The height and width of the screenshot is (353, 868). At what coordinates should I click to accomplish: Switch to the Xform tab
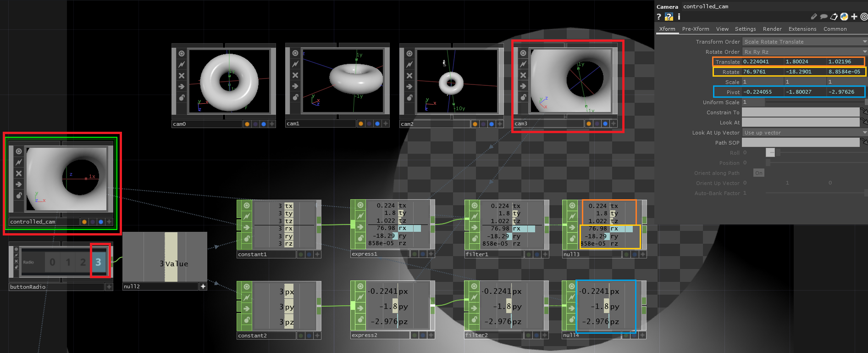[x=667, y=29]
